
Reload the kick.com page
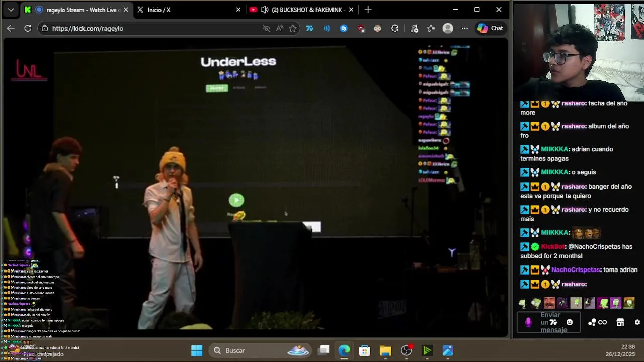[28, 28]
